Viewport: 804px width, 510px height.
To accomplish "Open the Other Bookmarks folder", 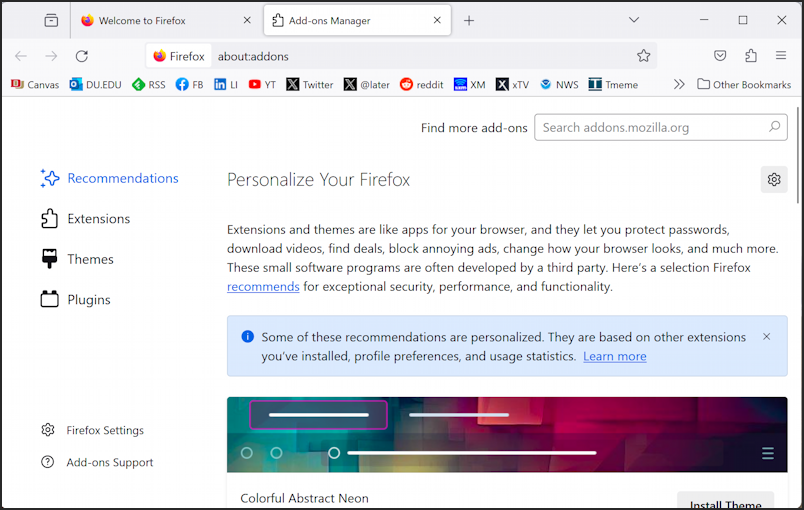I will (x=744, y=85).
